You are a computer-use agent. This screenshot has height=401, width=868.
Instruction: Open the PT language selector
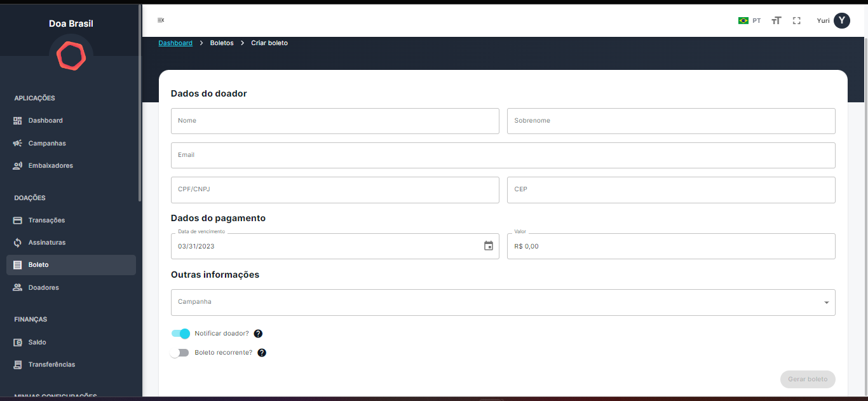click(749, 21)
